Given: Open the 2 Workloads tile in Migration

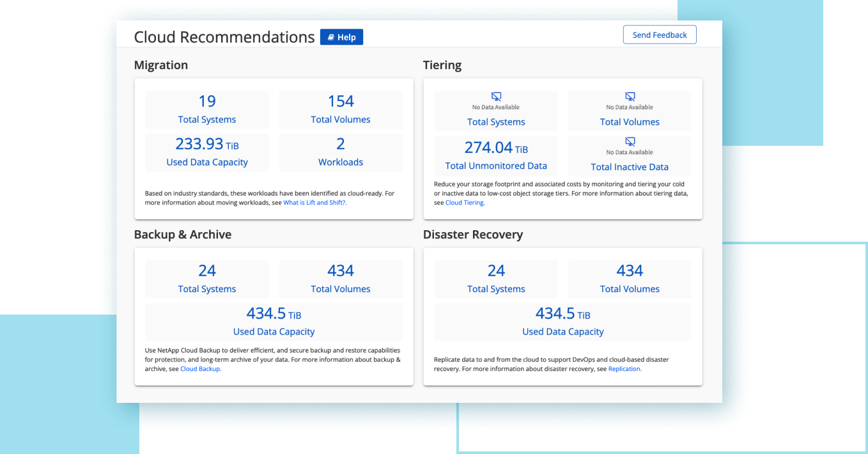Looking at the screenshot, I should [x=341, y=152].
